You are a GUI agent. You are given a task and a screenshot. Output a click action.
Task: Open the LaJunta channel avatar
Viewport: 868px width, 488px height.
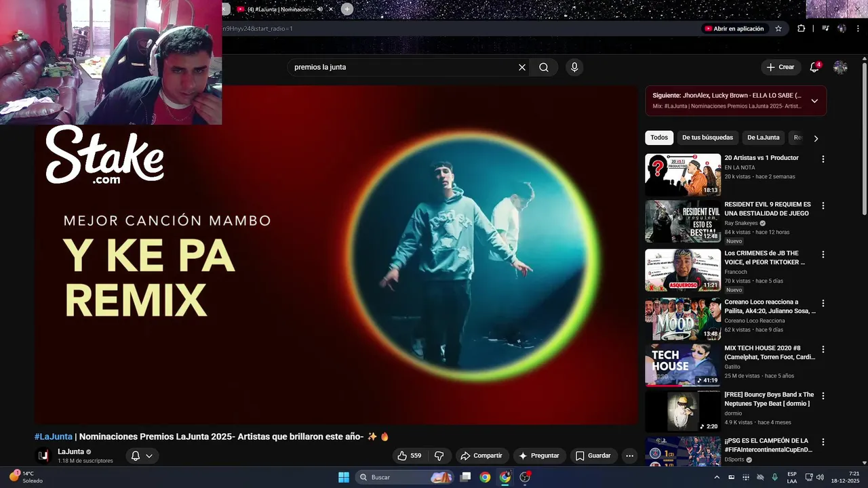pos(43,455)
